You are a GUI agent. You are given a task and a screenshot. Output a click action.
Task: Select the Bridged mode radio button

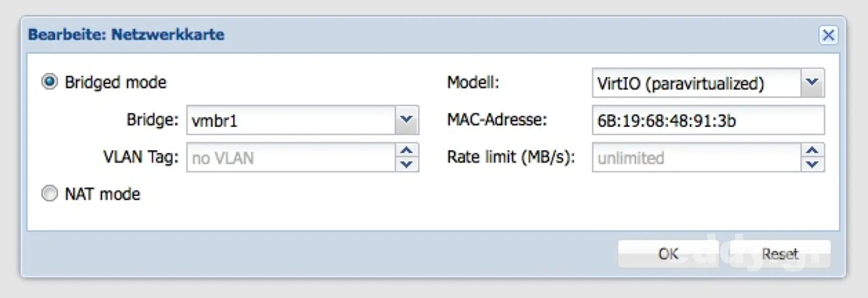point(50,82)
